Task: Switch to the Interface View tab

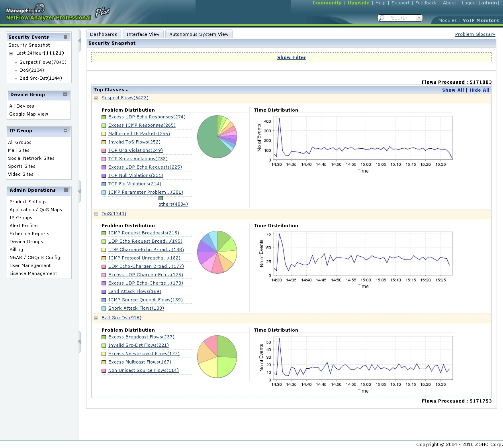Action: [143, 34]
